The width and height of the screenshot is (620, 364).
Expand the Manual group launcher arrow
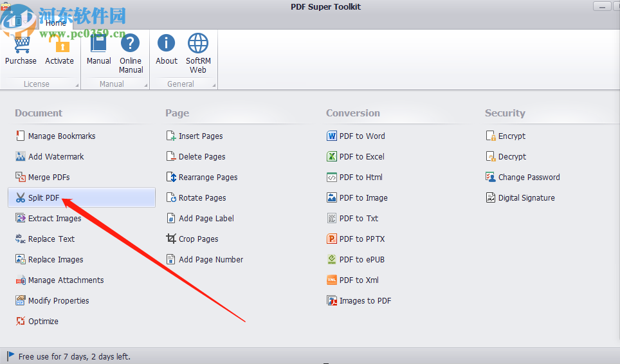[x=146, y=86]
